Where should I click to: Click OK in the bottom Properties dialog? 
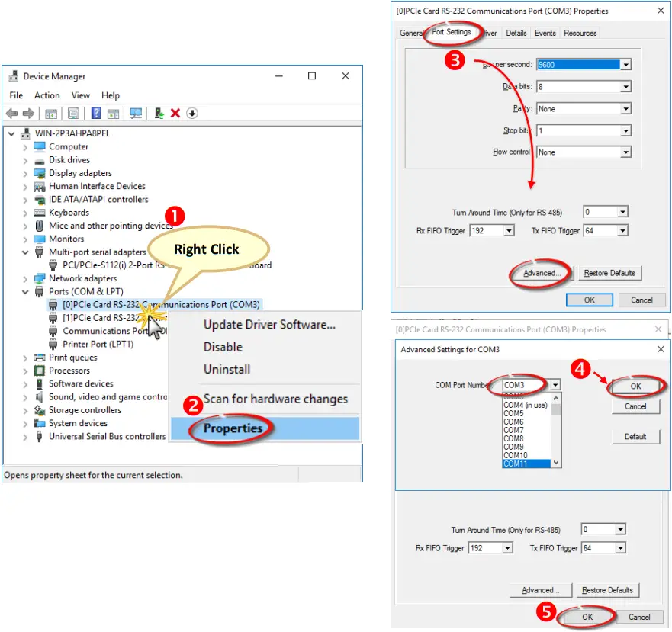[x=587, y=617]
